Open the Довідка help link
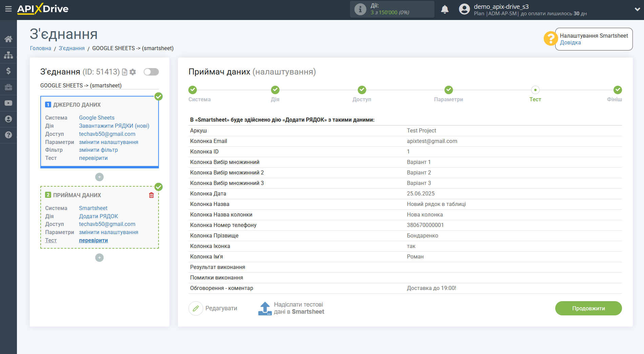The width and height of the screenshot is (644, 354). click(x=570, y=43)
